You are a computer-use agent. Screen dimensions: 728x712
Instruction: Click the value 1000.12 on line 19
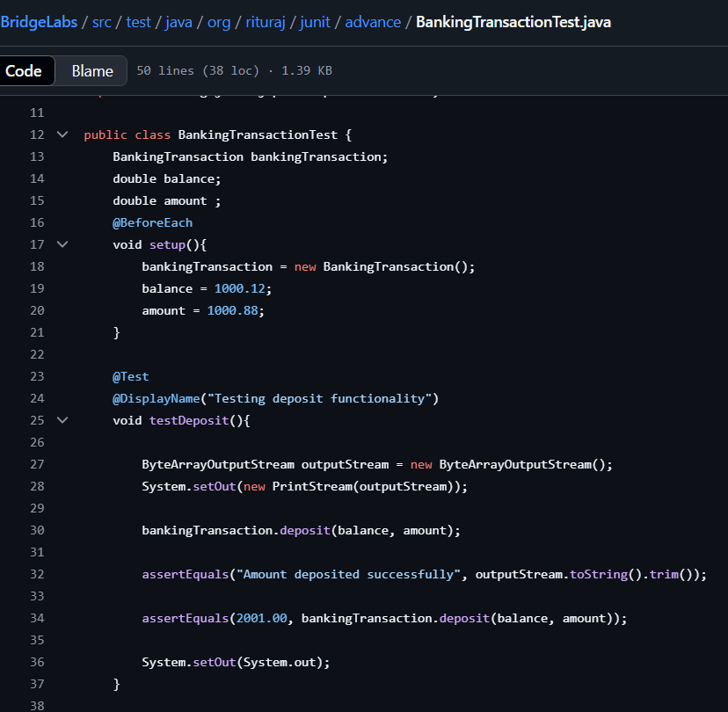(x=239, y=288)
